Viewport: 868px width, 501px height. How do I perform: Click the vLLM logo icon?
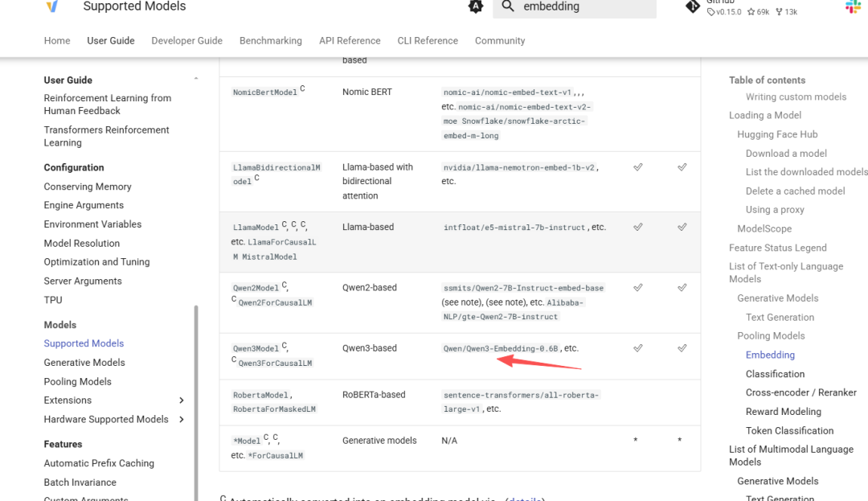pos(52,6)
